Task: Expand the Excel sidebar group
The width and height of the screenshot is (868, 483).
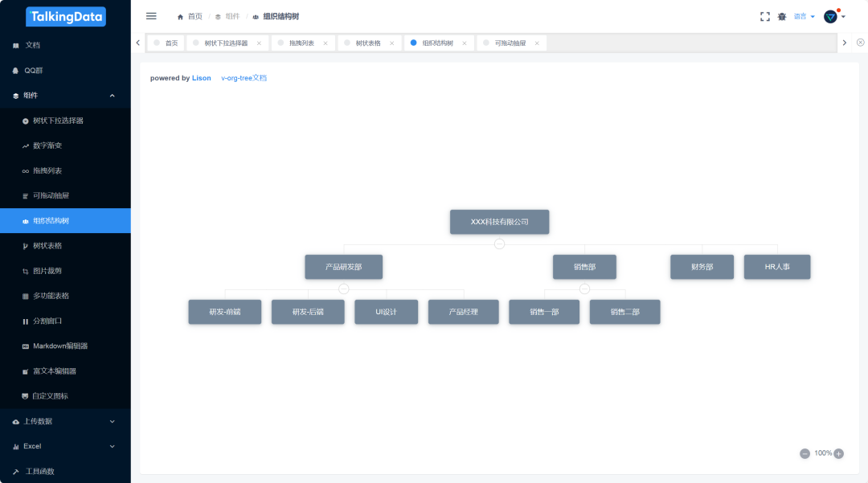Action: click(65, 446)
